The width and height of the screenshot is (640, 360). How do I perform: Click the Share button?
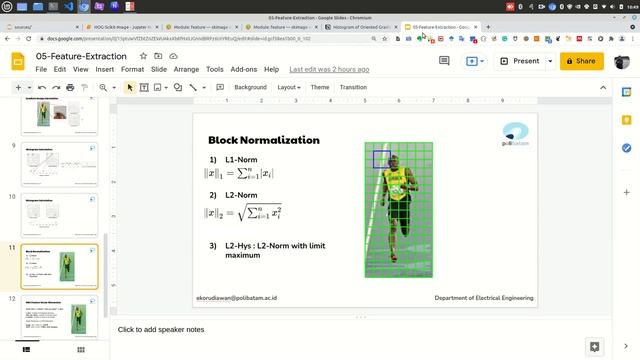click(x=582, y=61)
